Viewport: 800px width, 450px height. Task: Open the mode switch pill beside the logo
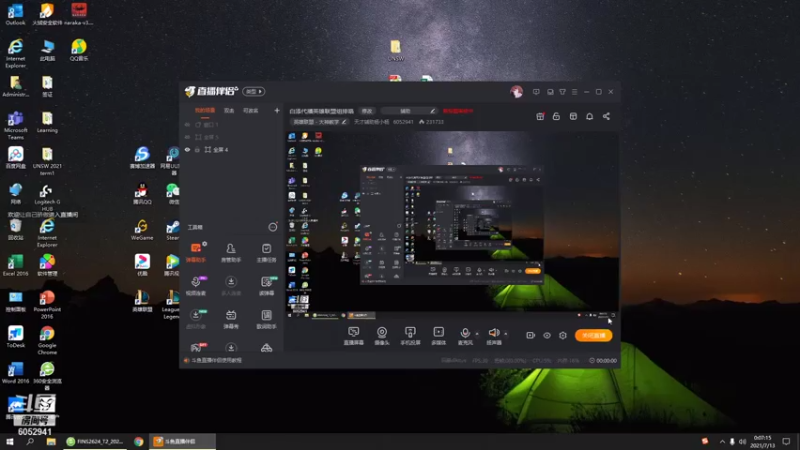click(x=254, y=91)
